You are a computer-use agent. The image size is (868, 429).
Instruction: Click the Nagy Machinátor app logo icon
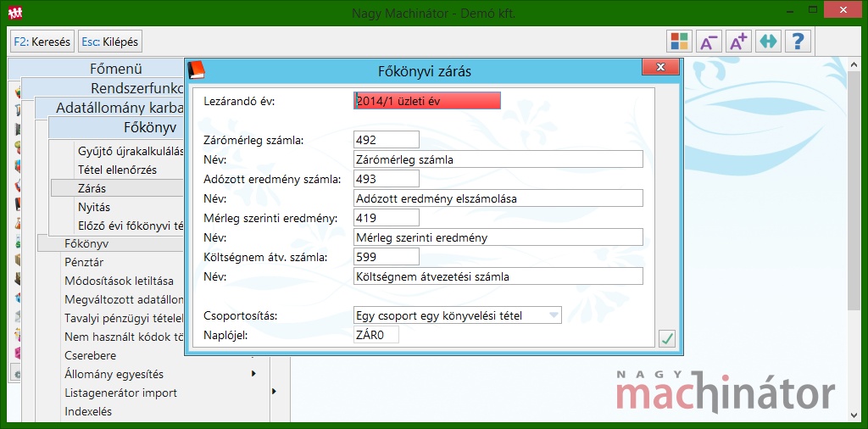click(15, 12)
